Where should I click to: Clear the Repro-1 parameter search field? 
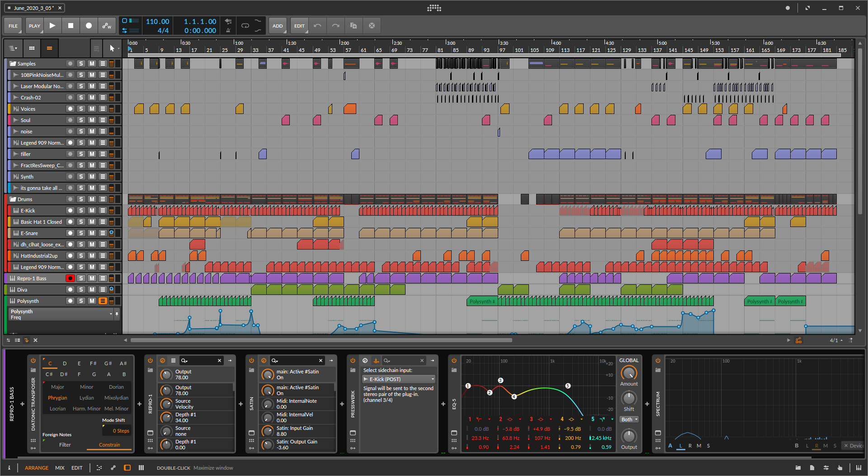(x=219, y=361)
